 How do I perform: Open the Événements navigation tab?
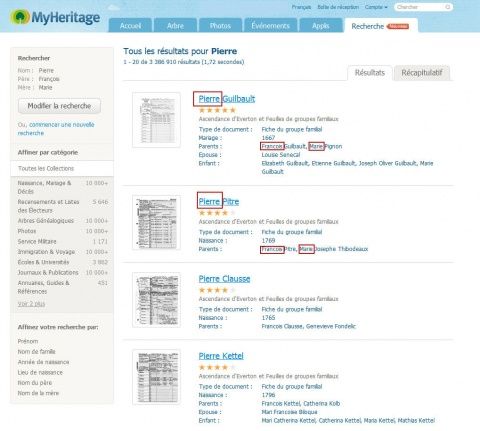pyautogui.click(x=270, y=26)
